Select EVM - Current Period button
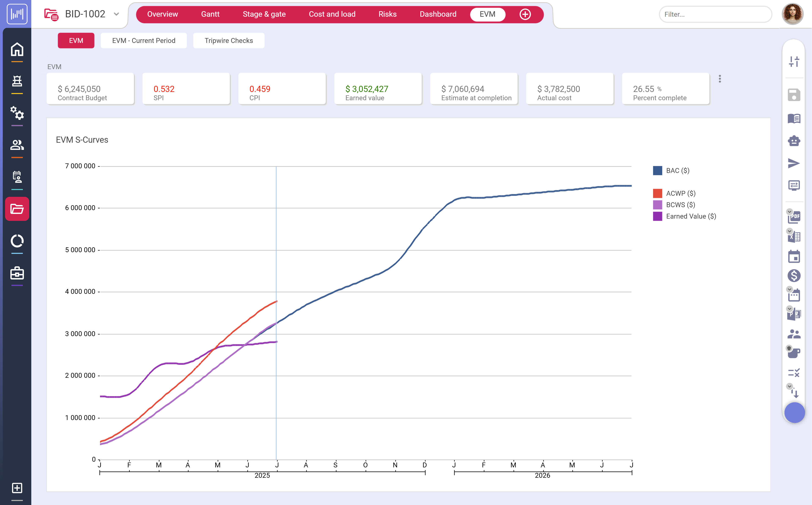812x505 pixels. [x=144, y=40]
